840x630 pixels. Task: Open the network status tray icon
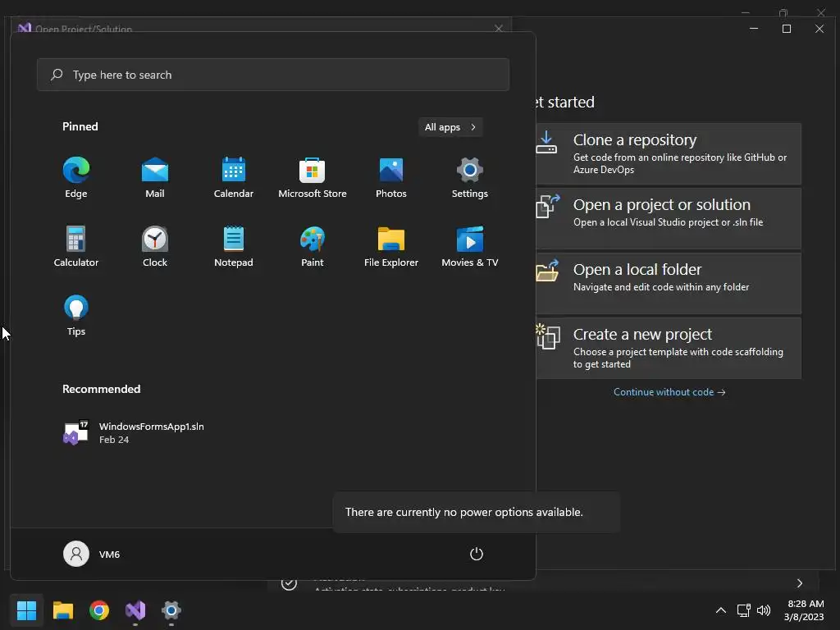coord(743,610)
